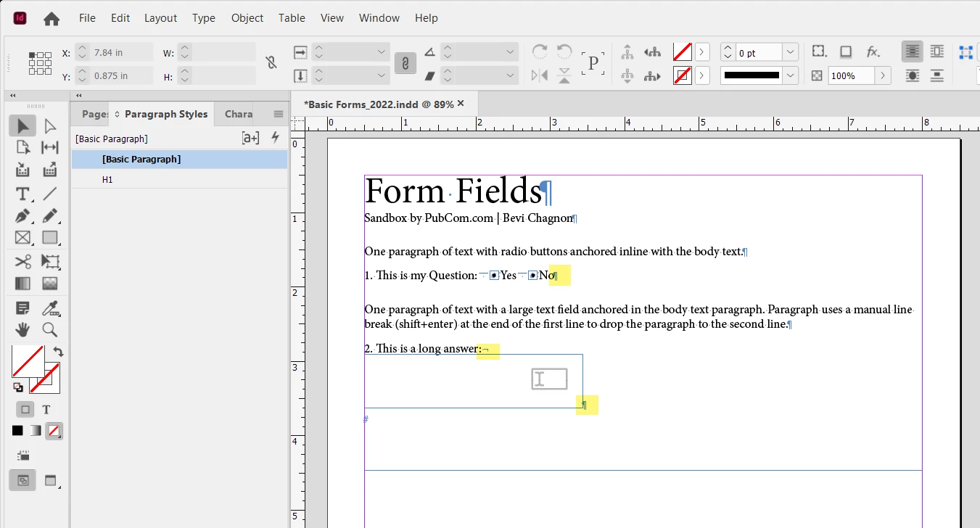
Task: Open the stroke weight dropdown
Action: [x=791, y=52]
